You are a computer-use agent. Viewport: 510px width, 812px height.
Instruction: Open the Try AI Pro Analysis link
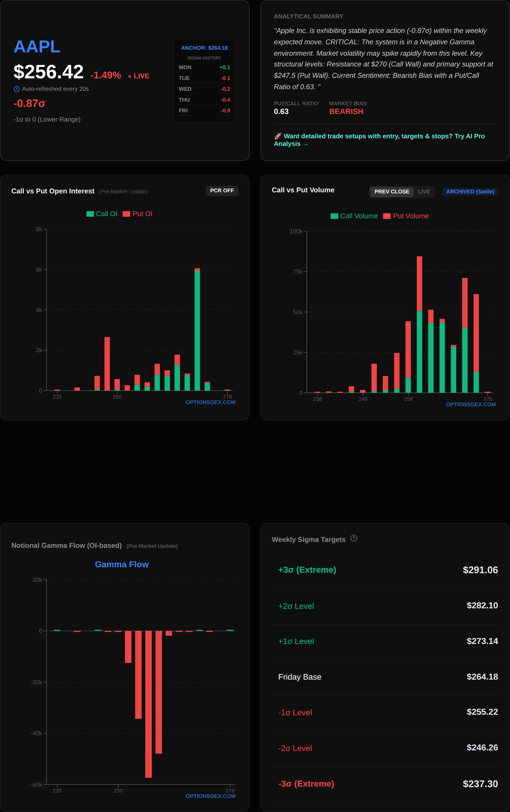(379, 140)
